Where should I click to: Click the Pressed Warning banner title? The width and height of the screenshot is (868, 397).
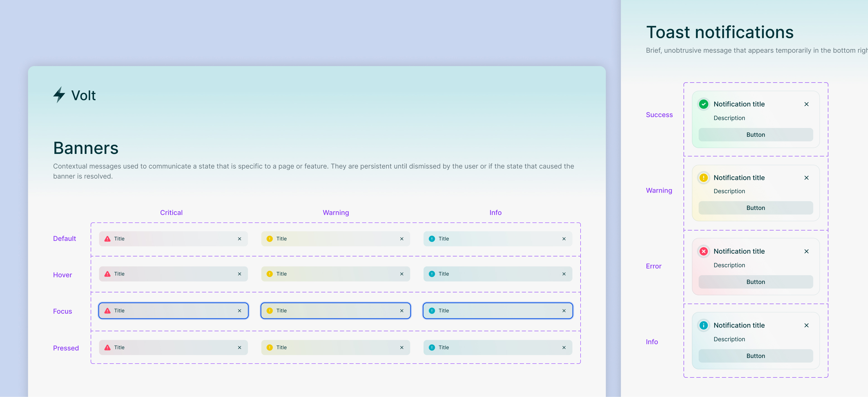(281, 347)
